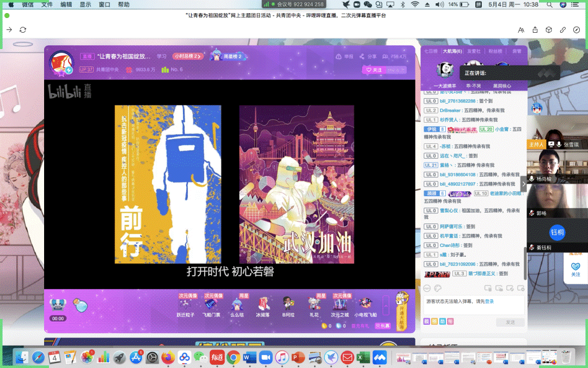Click the 举报 report icon

[339, 56]
